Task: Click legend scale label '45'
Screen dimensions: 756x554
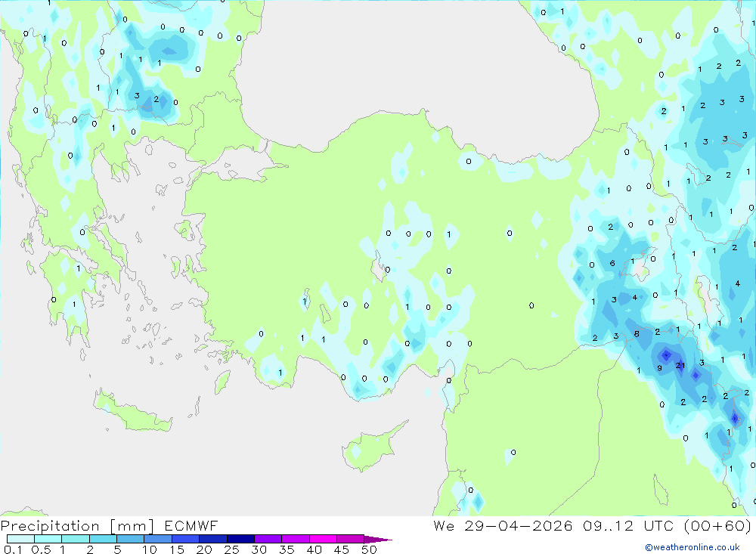Action: coord(342,549)
